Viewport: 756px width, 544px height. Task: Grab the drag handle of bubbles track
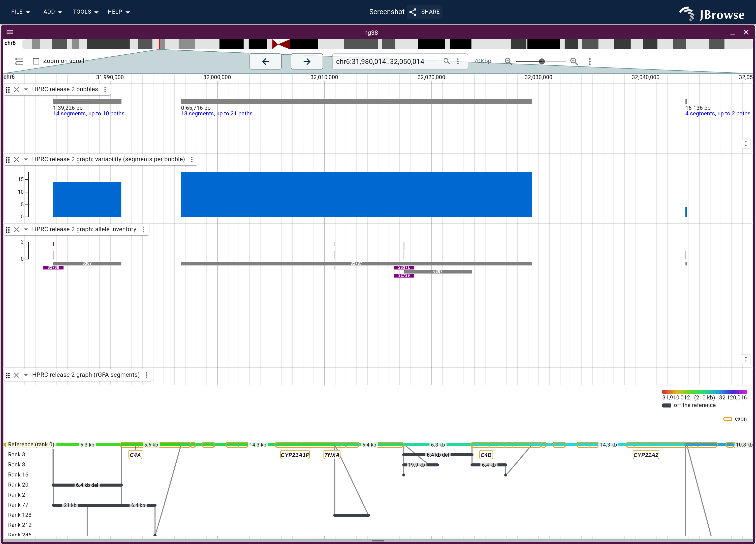[8, 90]
